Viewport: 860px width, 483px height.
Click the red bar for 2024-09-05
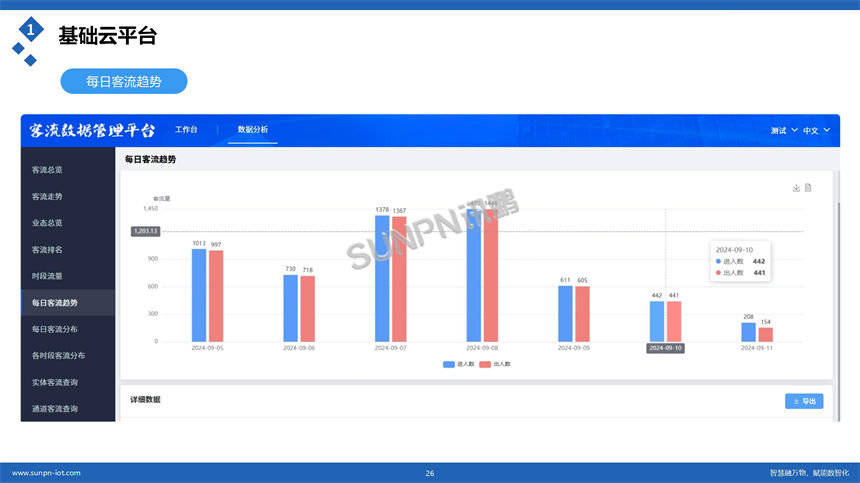tap(216, 297)
